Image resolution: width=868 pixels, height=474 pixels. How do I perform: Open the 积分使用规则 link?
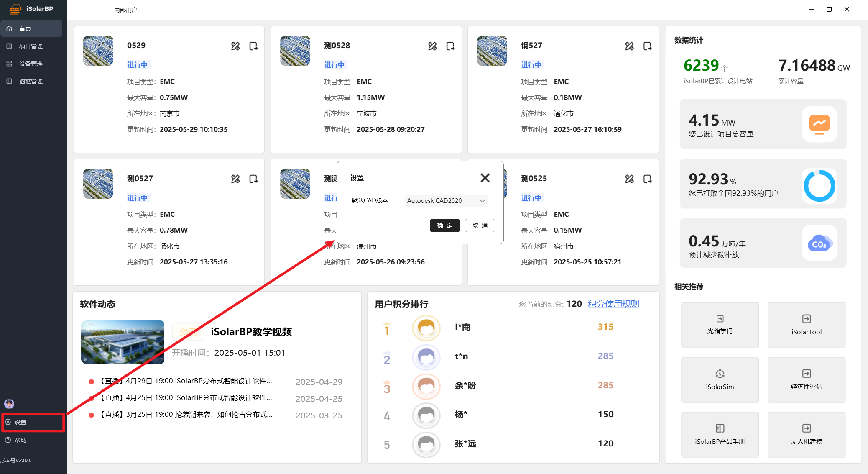pyautogui.click(x=613, y=304)
